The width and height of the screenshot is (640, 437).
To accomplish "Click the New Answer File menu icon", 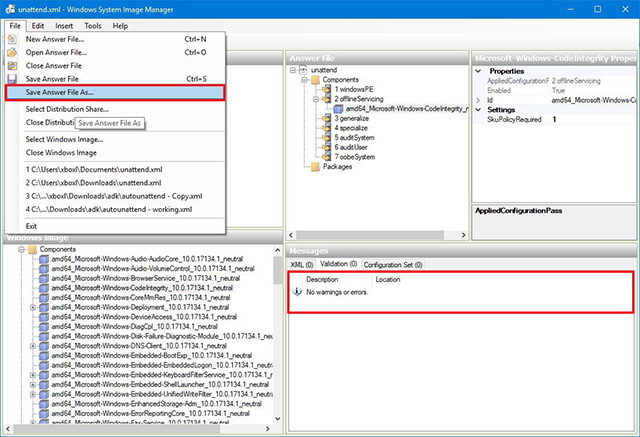I will (12, 39).
